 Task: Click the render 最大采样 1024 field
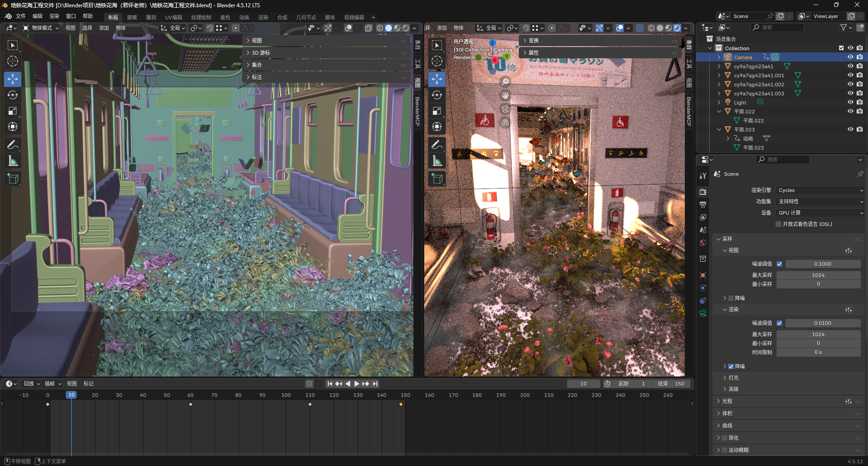coord(818,334)
